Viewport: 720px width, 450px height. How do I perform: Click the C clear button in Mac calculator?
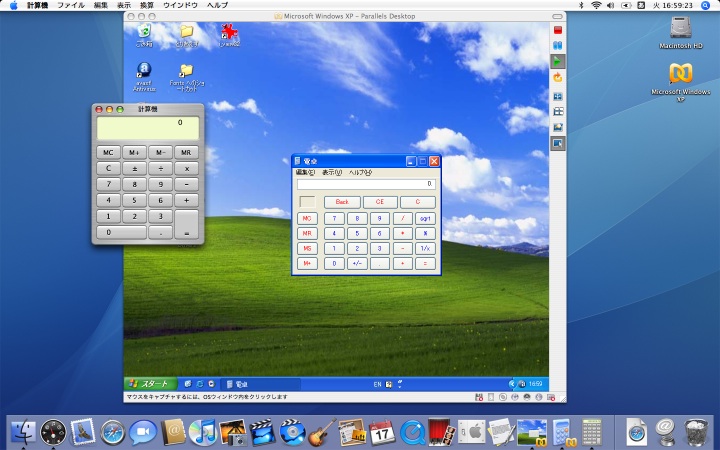(x=108, y=169)
